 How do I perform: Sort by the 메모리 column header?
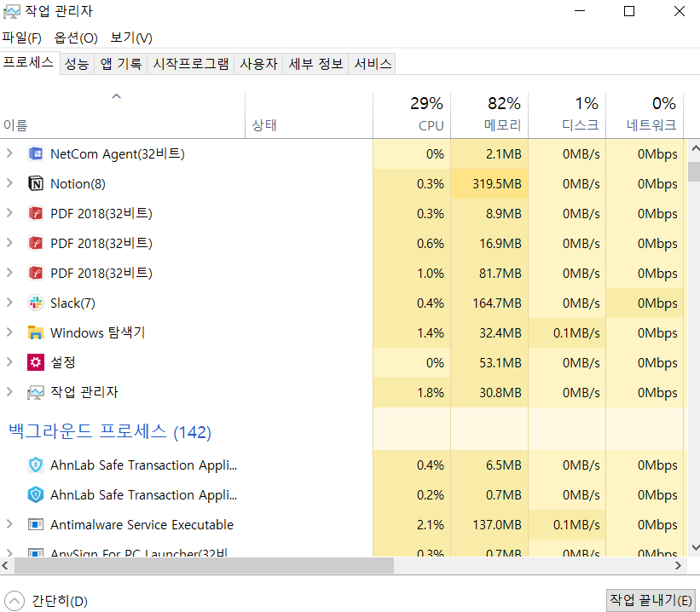click(489, 115)
